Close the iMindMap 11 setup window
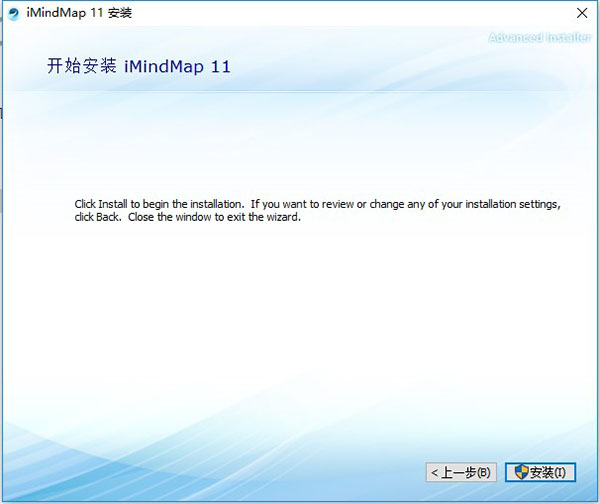 [582, 13]
